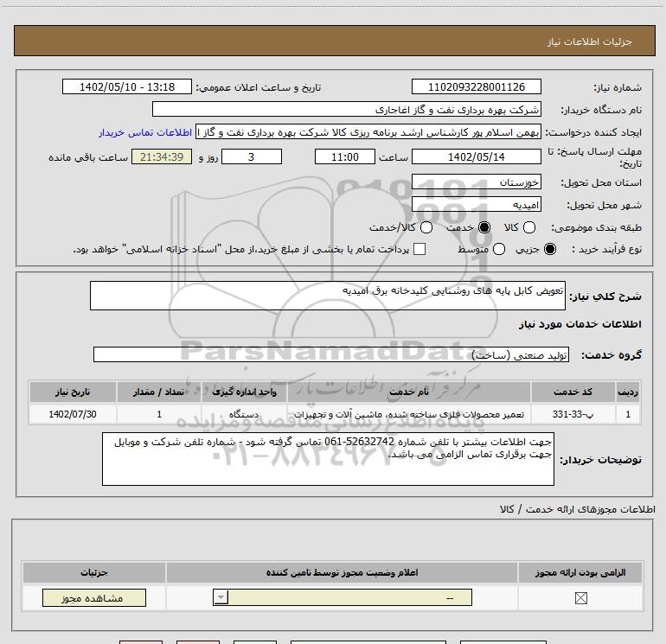This screenshot has width=666, height=644.
Task: Select the کالا/خدمت radio option
Action: coord(426,227)
